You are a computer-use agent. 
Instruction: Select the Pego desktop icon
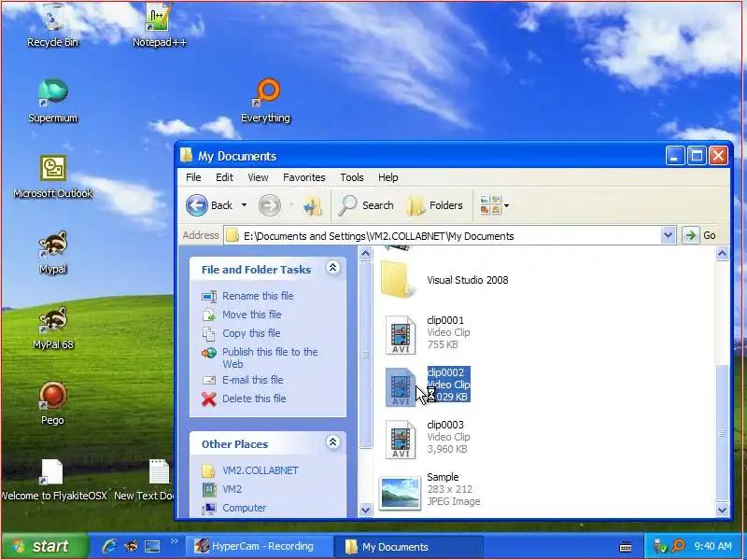[x=52, y=403]
